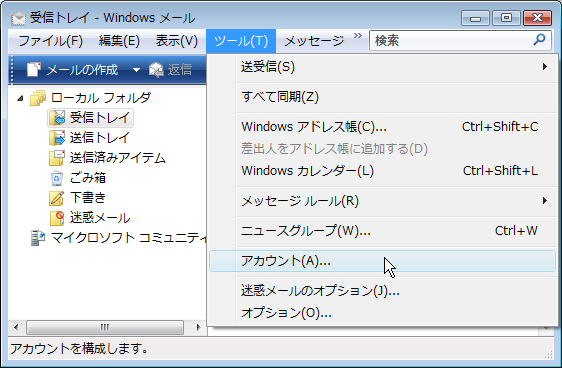The image size is (562, 368).
Task: Click the horizontal scrollbar thumb in folder pane
Action: tap(105, 327)
